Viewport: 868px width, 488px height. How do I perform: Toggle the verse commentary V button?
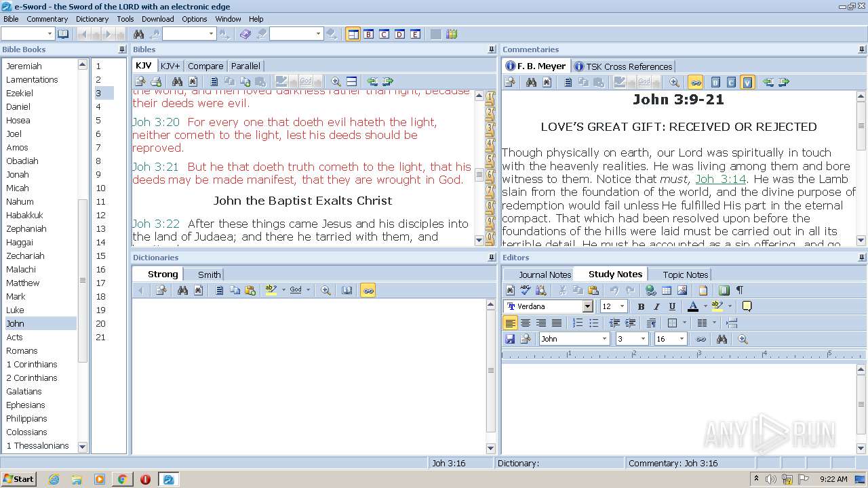coord(747,82)
